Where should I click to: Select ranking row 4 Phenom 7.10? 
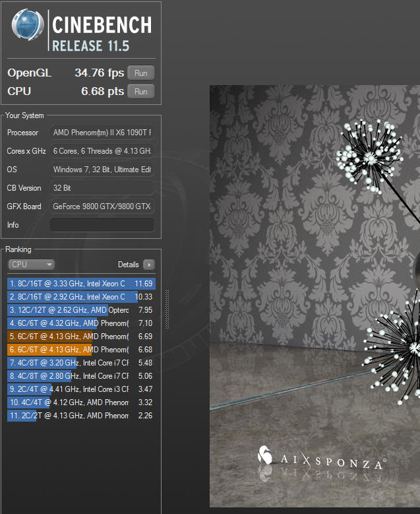tap(81, 323)
